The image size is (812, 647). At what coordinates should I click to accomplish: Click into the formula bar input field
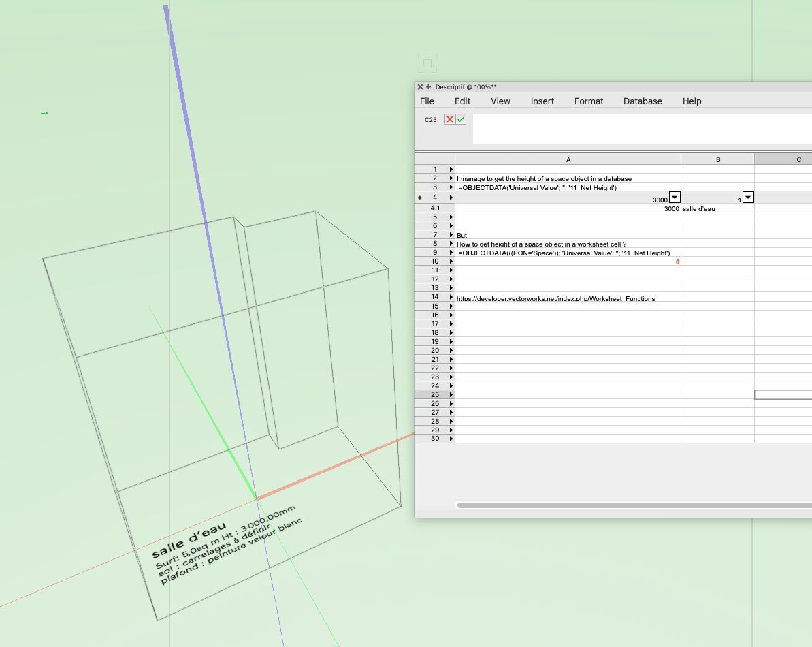tap(640, 129)
